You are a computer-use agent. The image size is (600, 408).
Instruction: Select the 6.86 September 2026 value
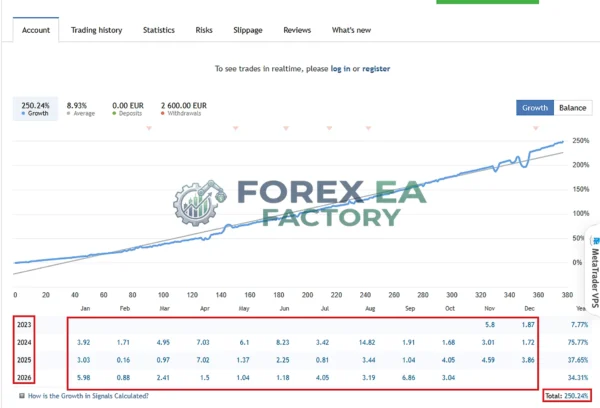point(408,377)
